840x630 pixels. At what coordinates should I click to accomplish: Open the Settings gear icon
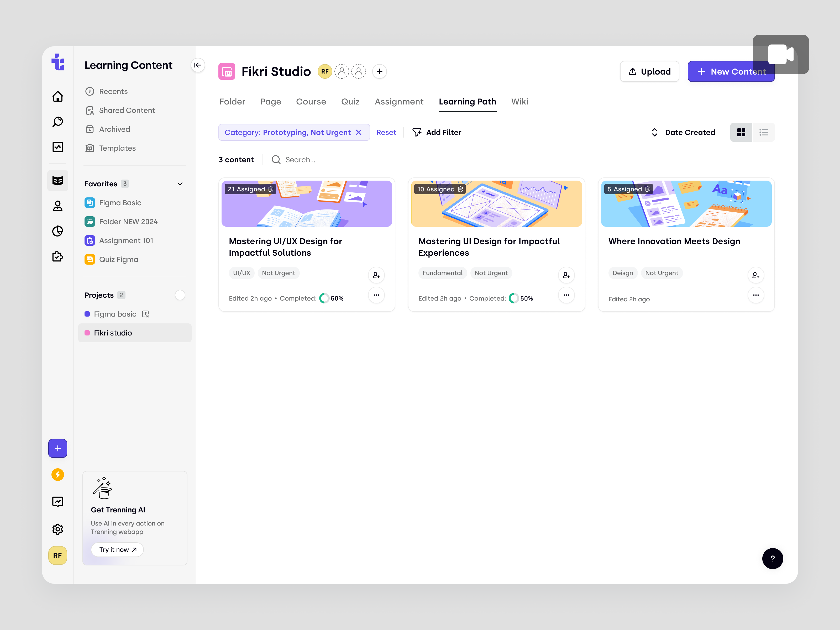coord(58,529)
